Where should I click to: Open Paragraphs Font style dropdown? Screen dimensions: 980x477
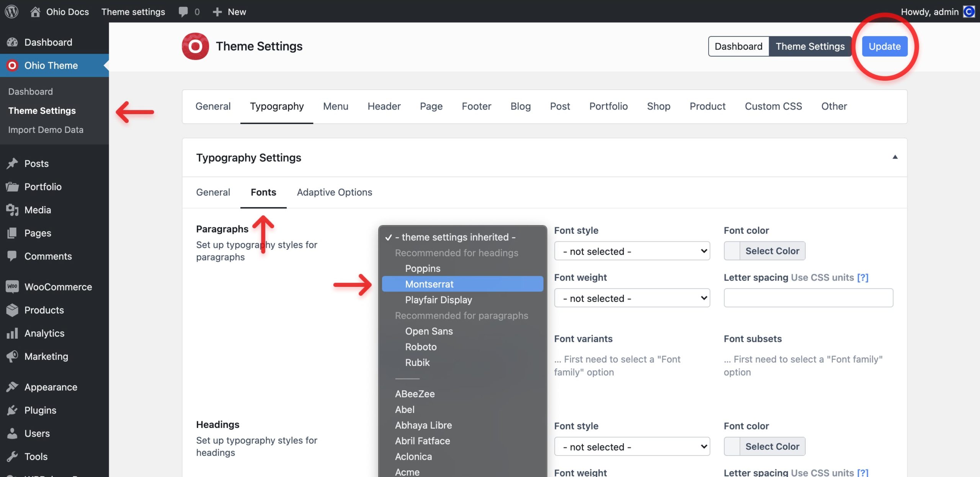(632, 251)
